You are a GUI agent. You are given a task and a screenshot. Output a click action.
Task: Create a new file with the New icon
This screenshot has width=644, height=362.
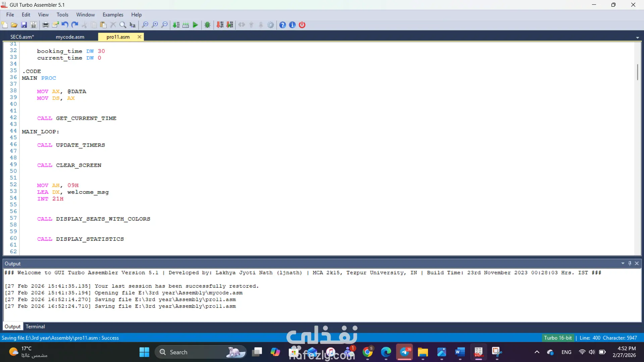pos(5,25)
